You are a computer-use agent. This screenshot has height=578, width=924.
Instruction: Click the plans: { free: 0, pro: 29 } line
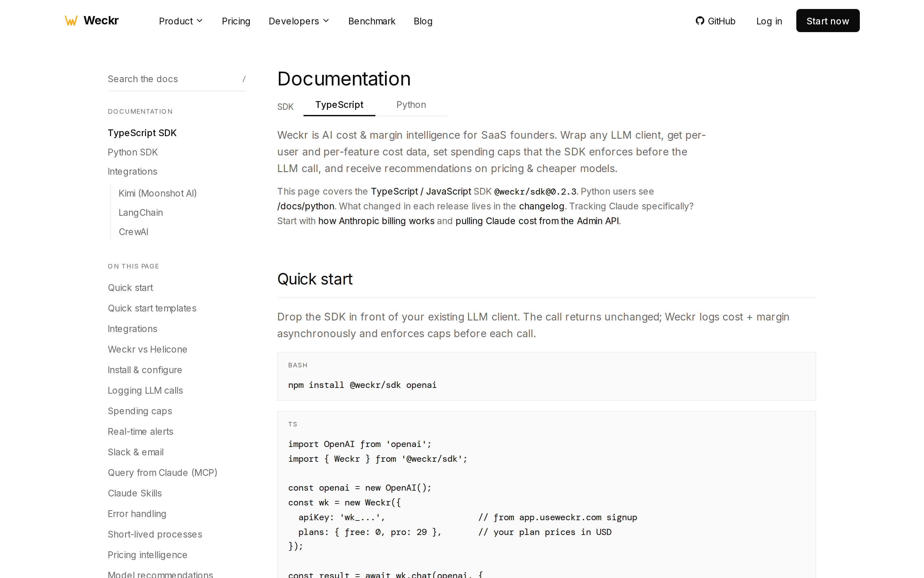[x=370, y=532]
